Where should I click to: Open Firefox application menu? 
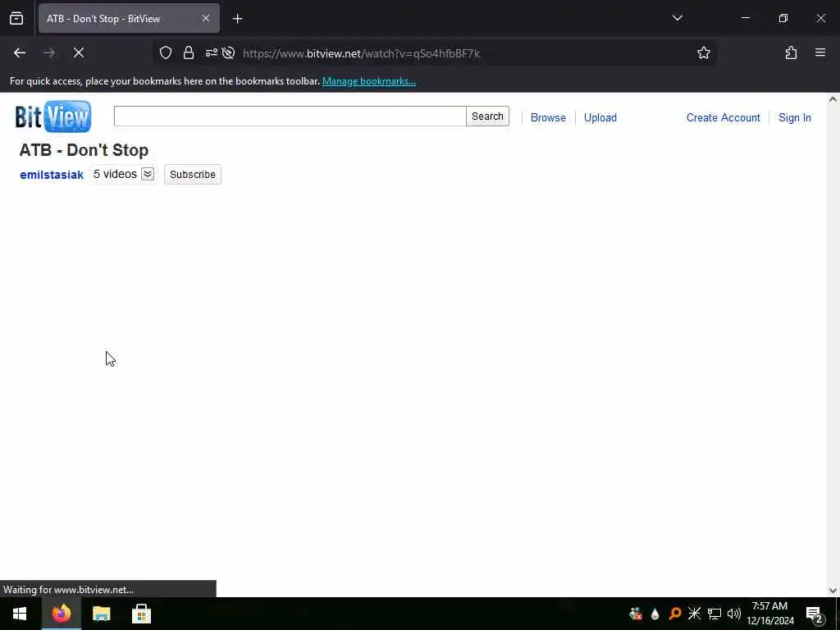[x=820, y=53]
